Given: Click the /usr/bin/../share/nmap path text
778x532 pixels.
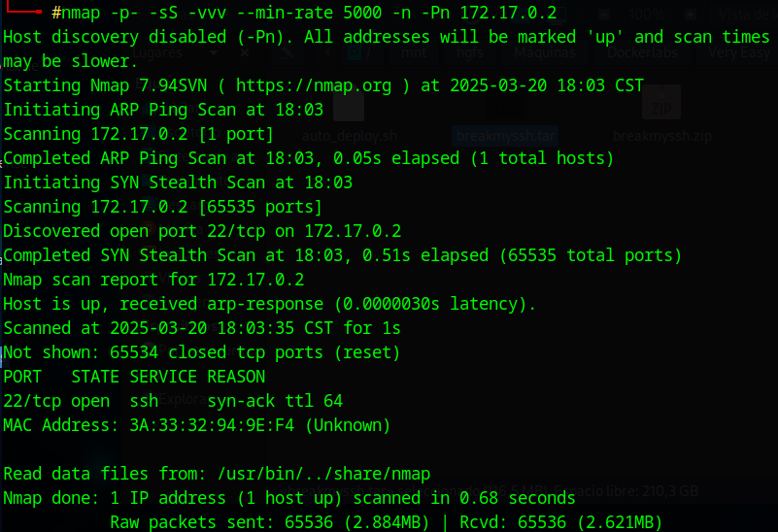Looking at the screenshot, I should point(317,474).
